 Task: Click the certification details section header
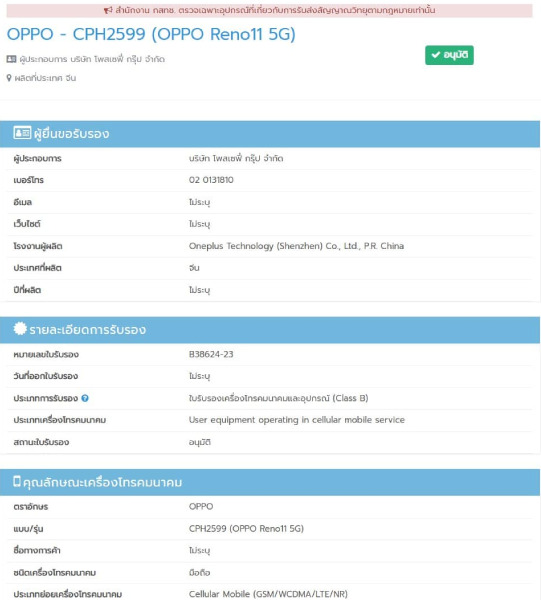pyautogui.click(x=270, y=330)
